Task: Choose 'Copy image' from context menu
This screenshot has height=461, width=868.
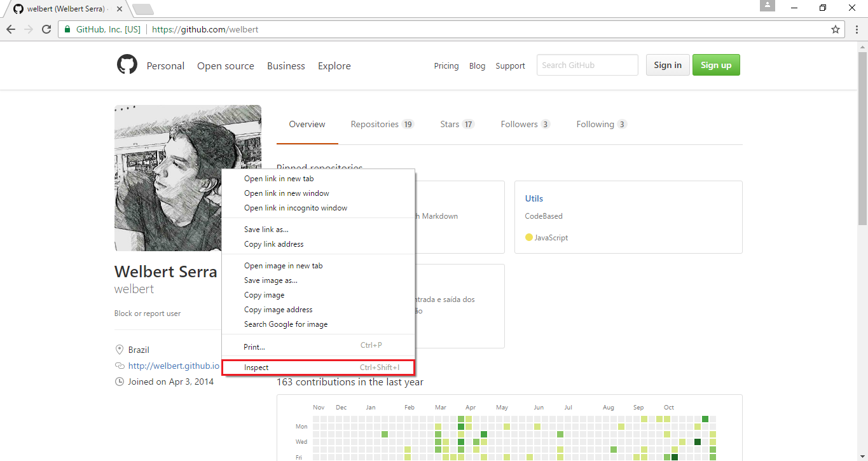Action: pos(318,295)
